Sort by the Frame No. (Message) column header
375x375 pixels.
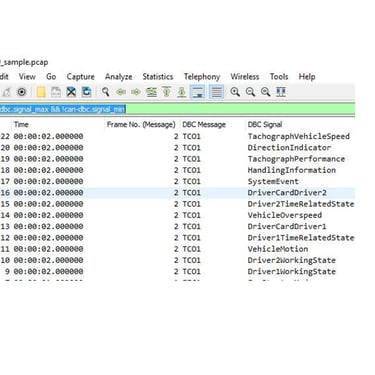tap(141, 125)
